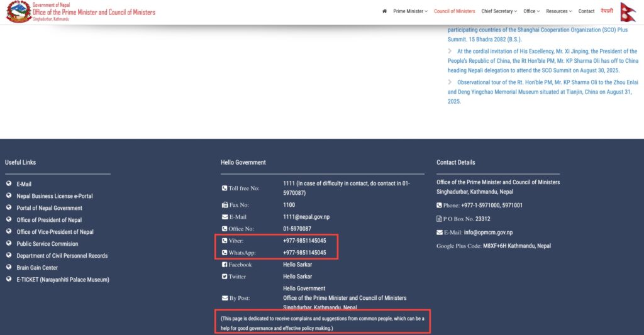The width and height of the screenshot is (644, 335).
Task: Open E-TICKET (Narayanhiti Palace Museum) link
Action: coord(63,280)
